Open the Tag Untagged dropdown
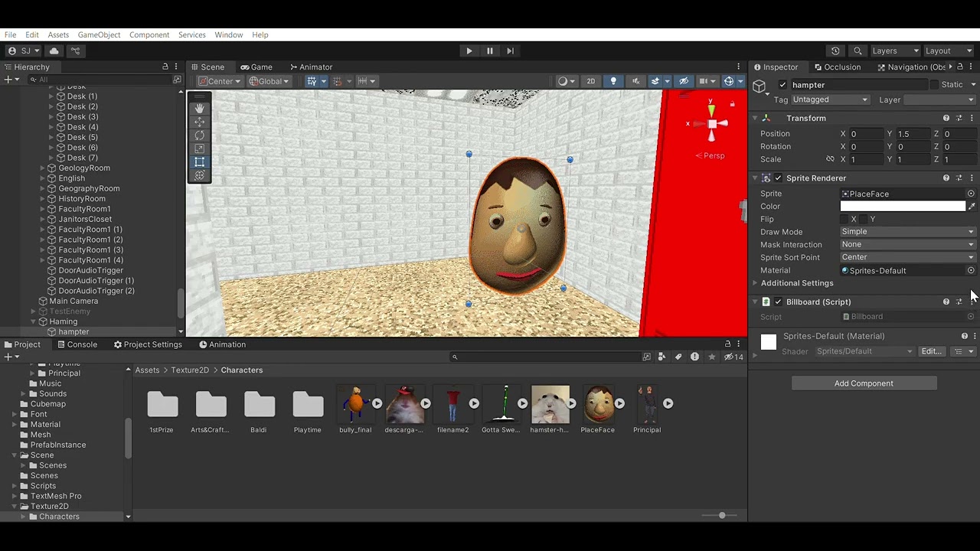This screenshot has width=980, height=551. [830, 99]
